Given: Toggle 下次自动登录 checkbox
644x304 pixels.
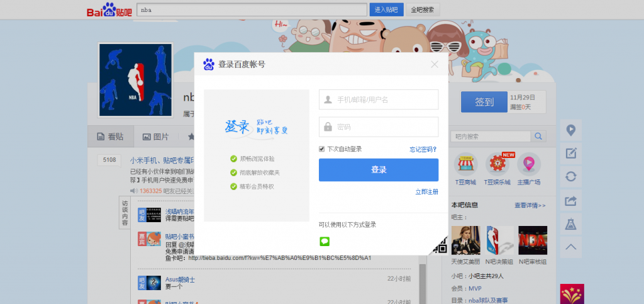Looking at the screenshot, I should point(321,149).
